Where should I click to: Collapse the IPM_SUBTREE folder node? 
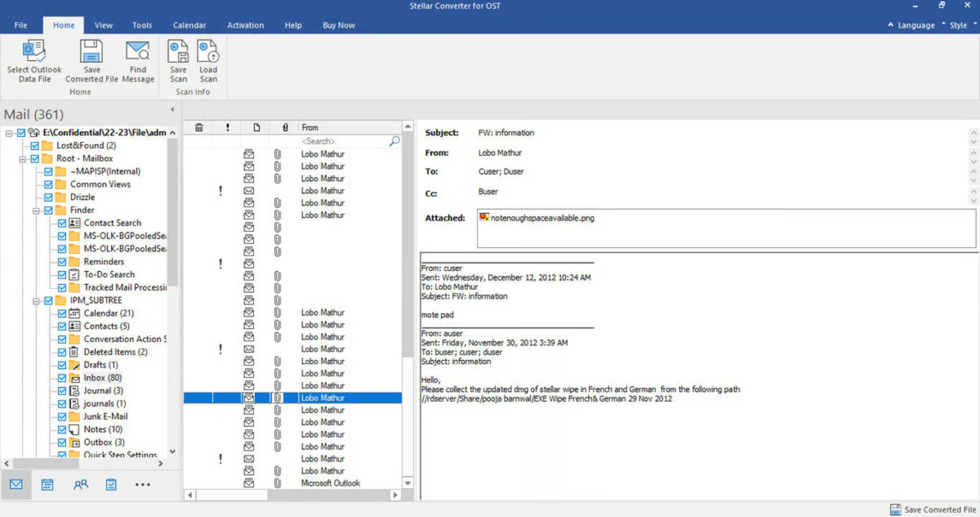[x=36, y=301]
